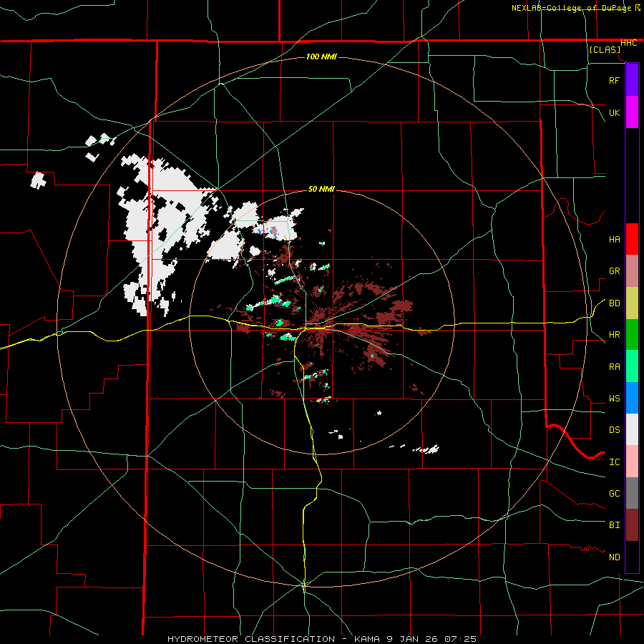Screen dimensions: 644x644
Task: Click the GC legend label
Action: (614, 494)
